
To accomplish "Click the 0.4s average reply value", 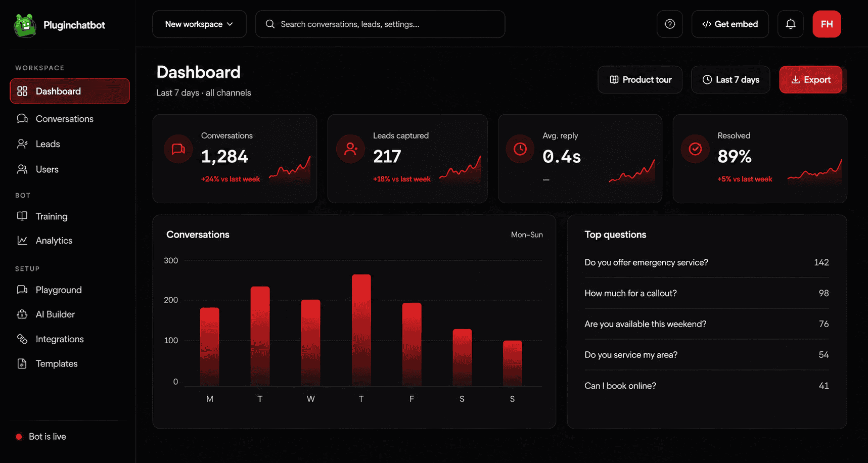I will pos(562,157).
